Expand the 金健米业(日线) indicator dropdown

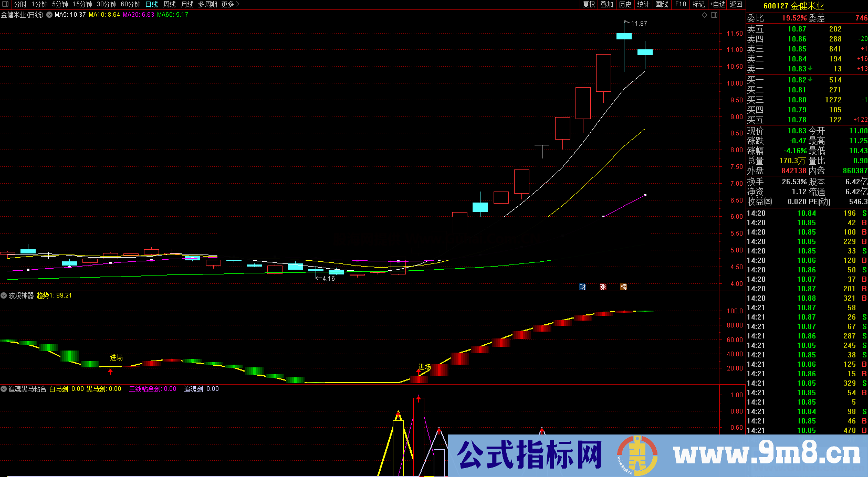[49, 15]
